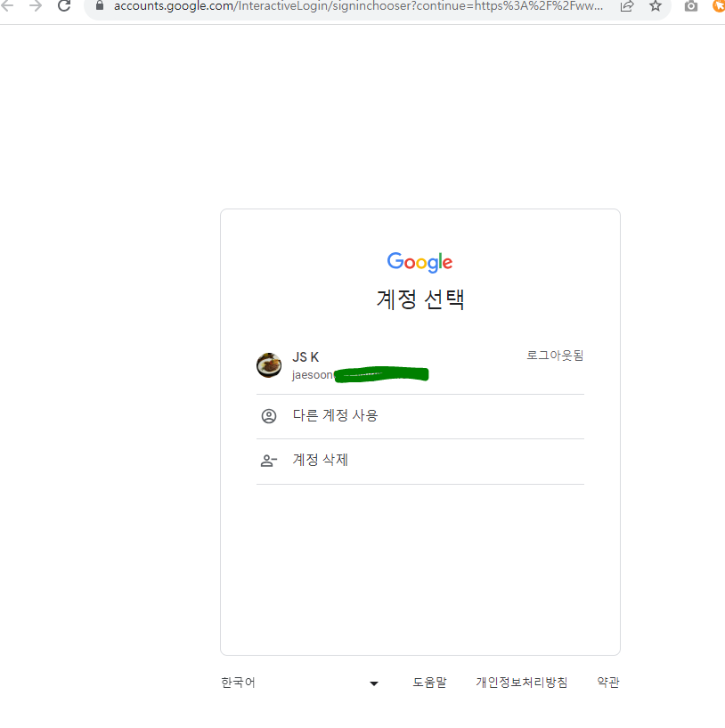
Task: Open the 약관 terms link
Action: 608,682
